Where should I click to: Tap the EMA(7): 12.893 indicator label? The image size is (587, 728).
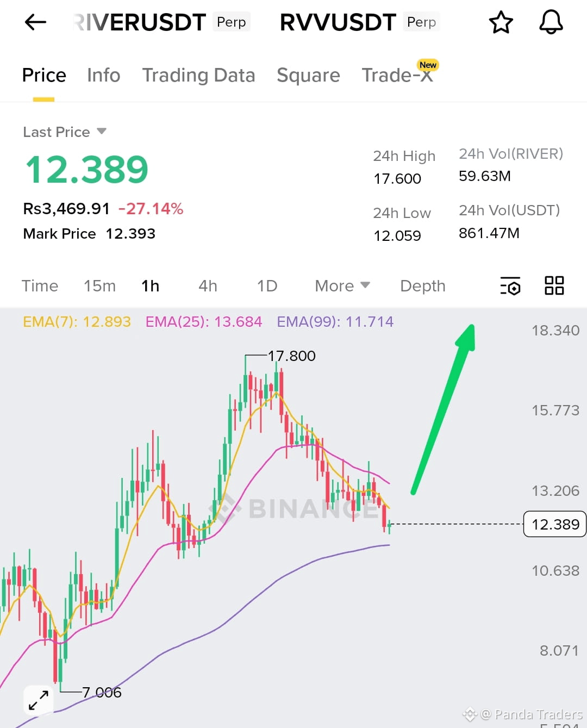click(x=77, y=321)
